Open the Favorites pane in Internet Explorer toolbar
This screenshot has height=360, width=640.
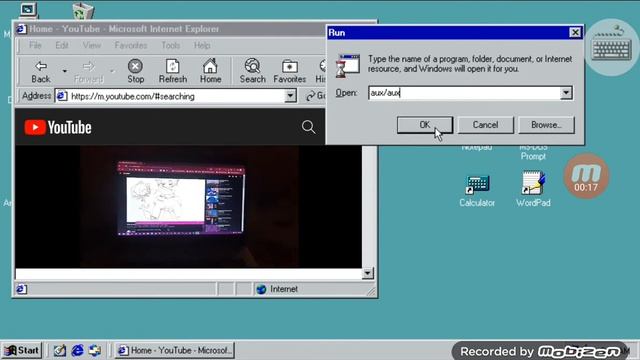click(x=289, y=71)
